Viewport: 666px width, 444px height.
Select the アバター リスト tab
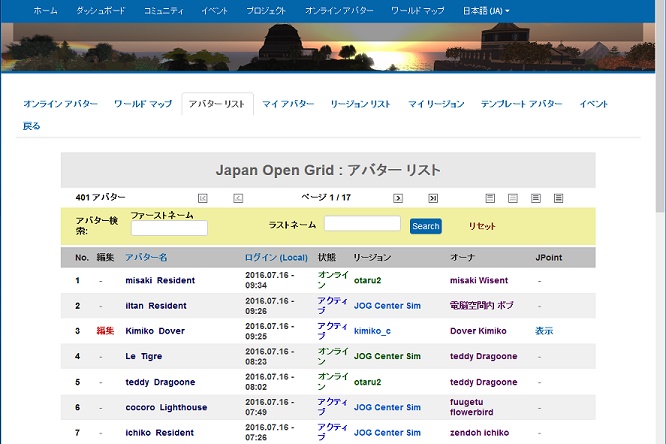pos(217,104)
